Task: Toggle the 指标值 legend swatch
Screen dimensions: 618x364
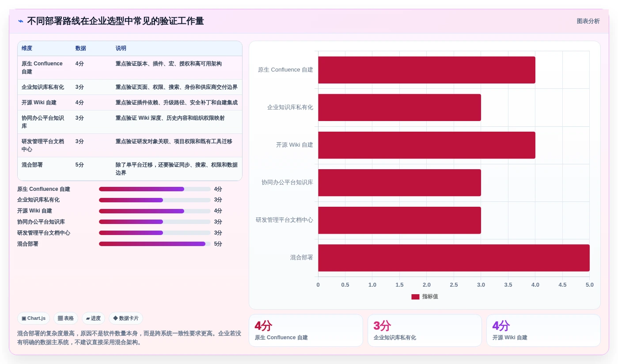Action: click(x=415, y=297)
